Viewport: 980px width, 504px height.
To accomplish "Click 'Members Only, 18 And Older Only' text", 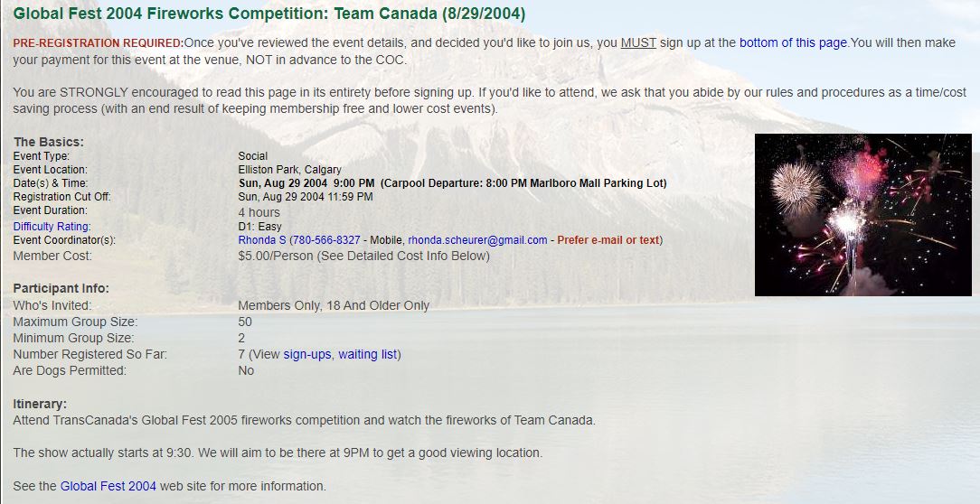I will (334, 305).
